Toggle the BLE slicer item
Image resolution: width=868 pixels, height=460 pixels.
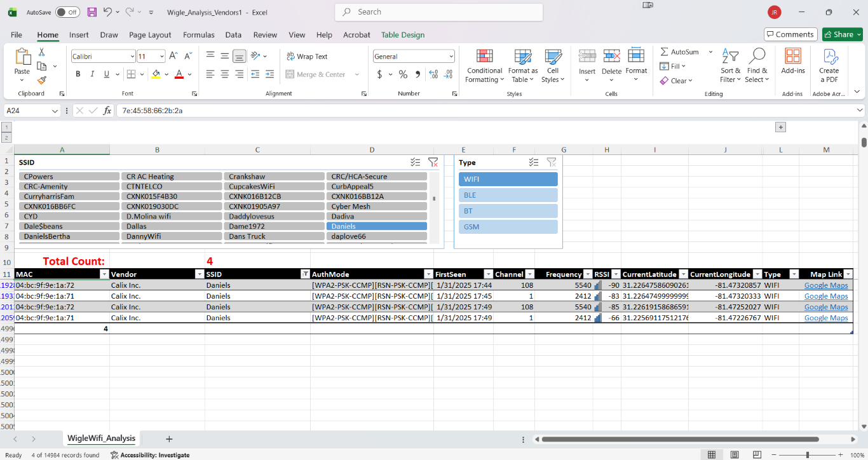tap(508, 195)
